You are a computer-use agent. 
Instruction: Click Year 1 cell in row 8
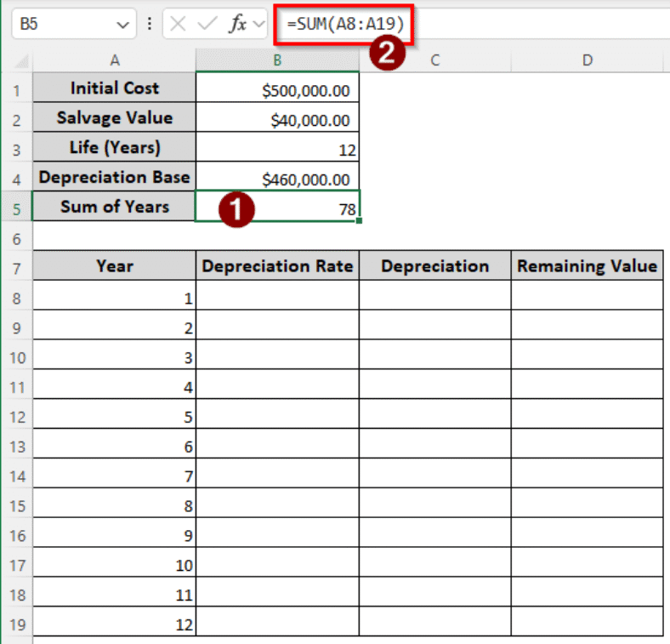115,295
